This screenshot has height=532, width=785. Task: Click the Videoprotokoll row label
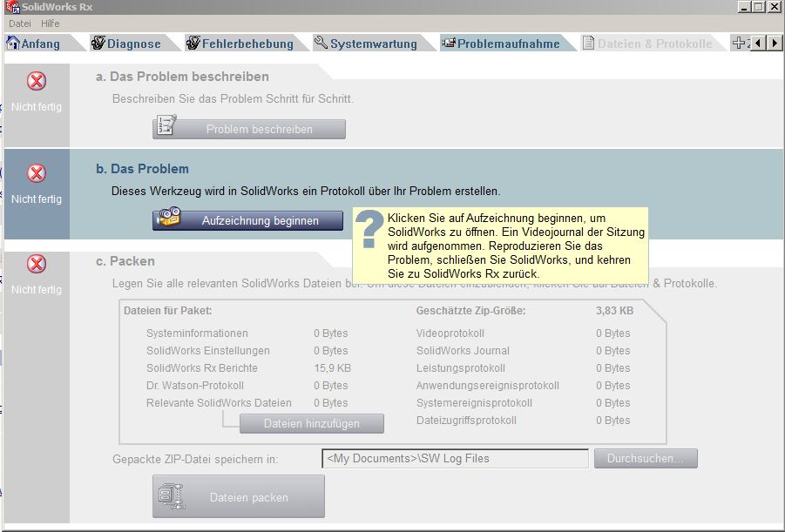450,333
